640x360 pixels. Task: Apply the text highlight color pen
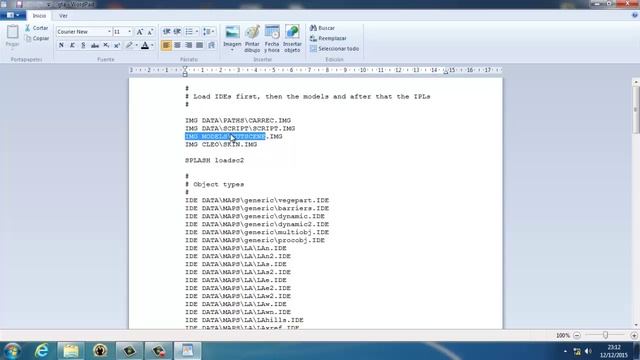point(129,45)
